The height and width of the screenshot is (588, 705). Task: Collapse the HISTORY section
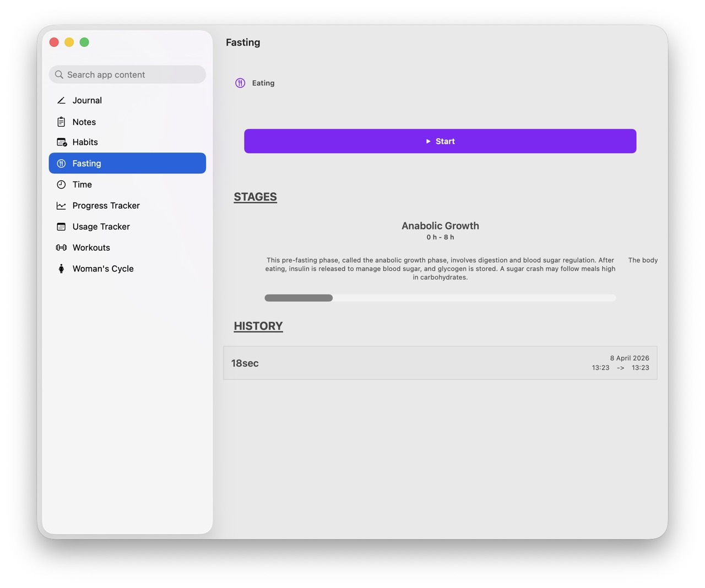tap(258, 325)
